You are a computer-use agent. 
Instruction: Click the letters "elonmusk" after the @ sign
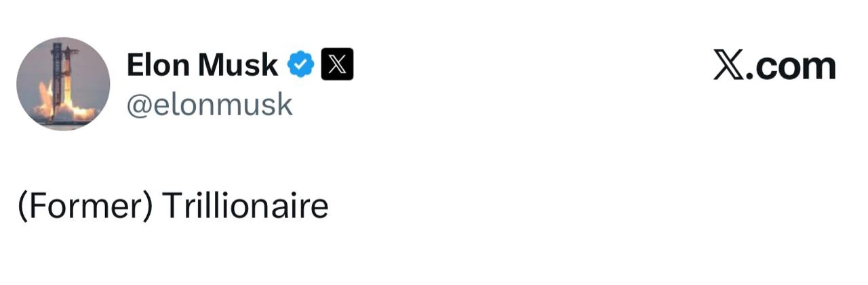tap(222, 104)
